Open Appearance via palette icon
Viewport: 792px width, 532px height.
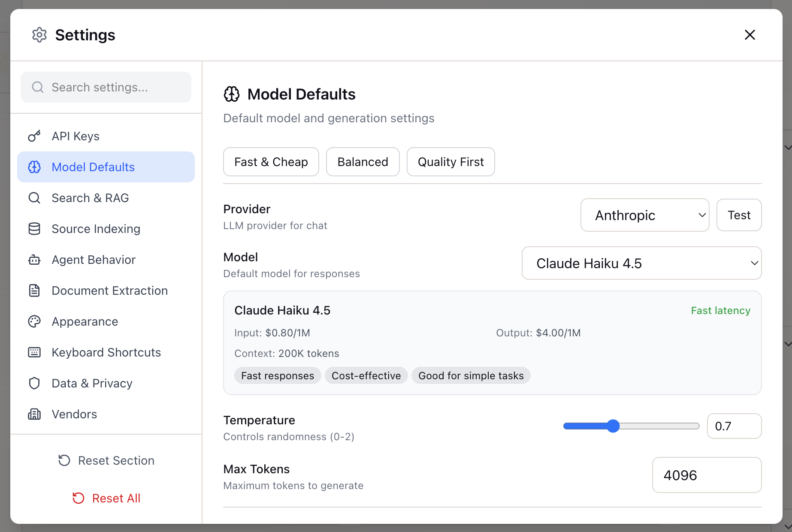34,321
